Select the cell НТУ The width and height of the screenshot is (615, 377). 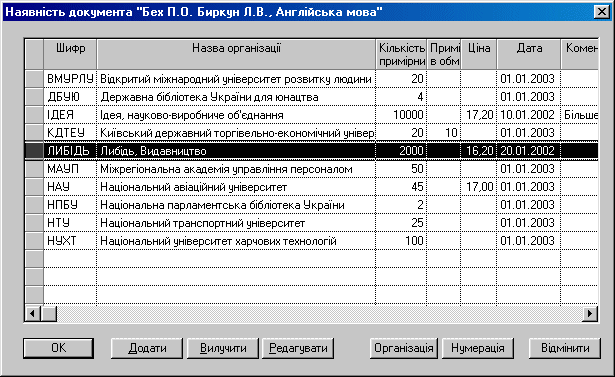70,223
